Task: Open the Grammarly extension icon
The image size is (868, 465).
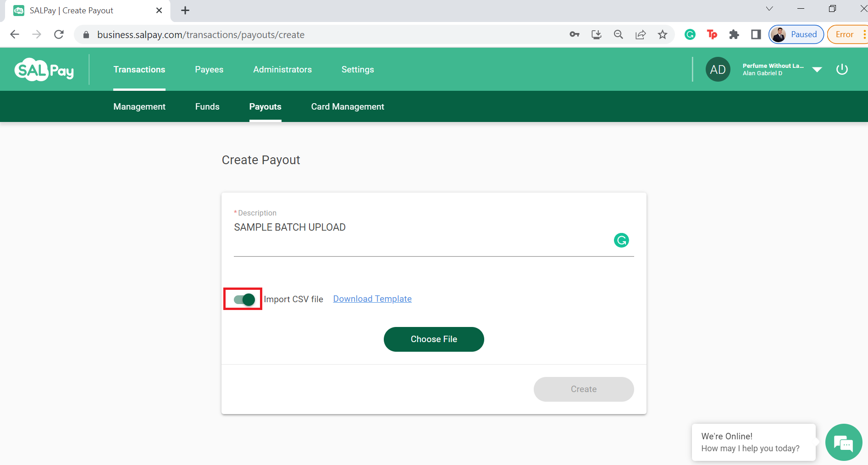Action: [x=690, y=34]
